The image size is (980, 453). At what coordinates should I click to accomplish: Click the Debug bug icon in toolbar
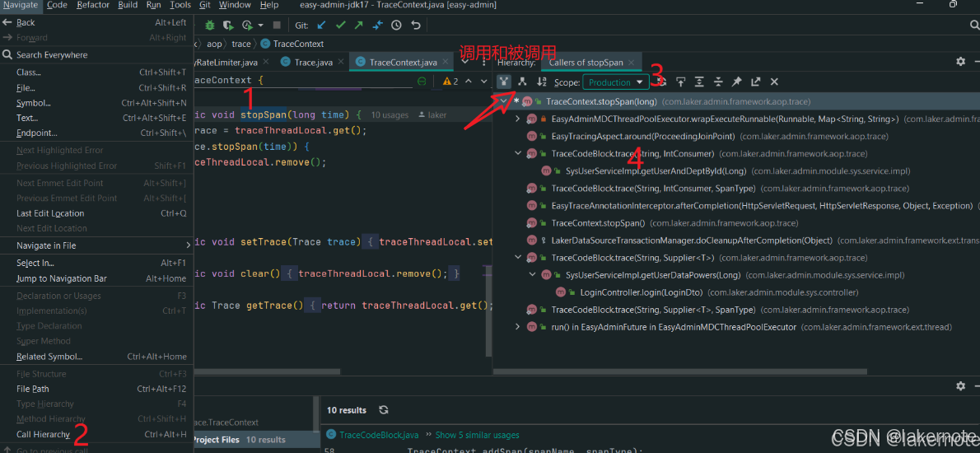212,26
